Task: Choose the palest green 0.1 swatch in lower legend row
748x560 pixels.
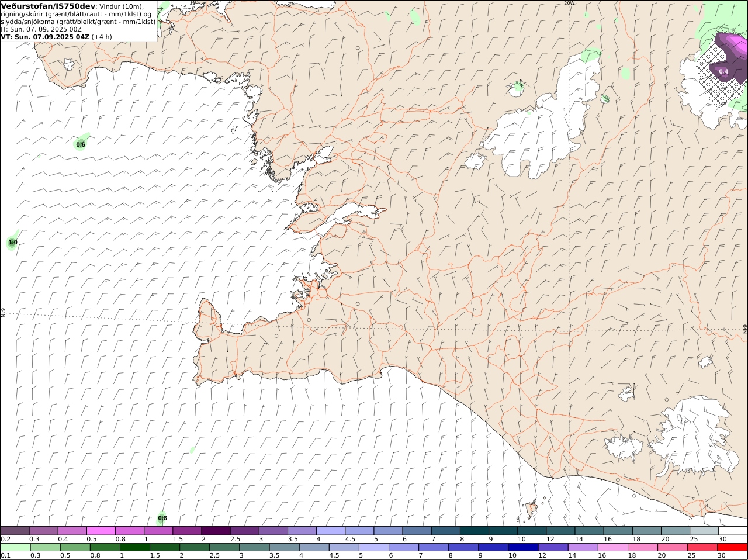Action: [15, 548]
